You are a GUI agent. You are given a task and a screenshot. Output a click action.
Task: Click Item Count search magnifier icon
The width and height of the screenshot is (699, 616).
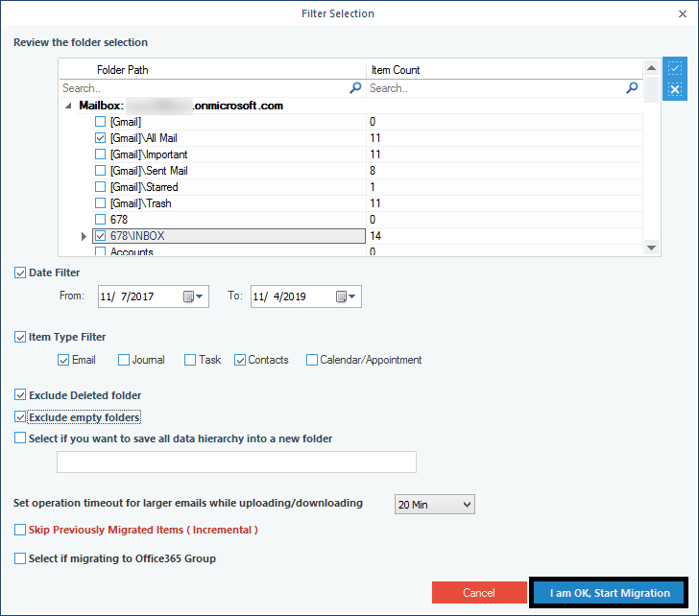click(632, 87)
